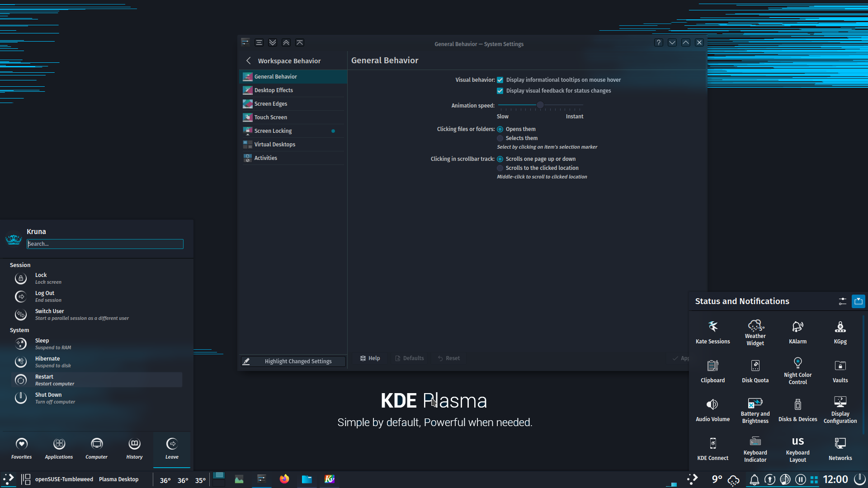Select the Selects them radio option
The image size is (868, 488).
point(500,138)
